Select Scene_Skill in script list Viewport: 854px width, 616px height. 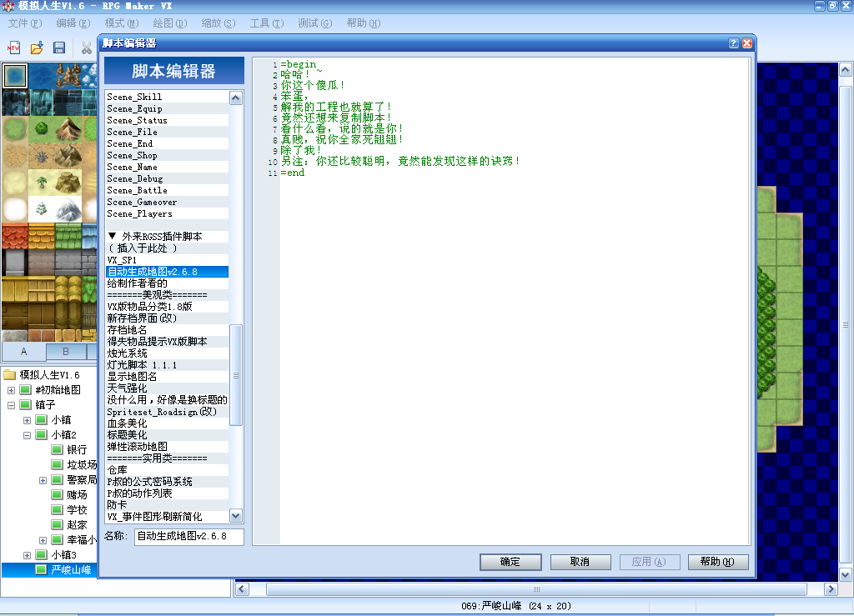[167, 97]
